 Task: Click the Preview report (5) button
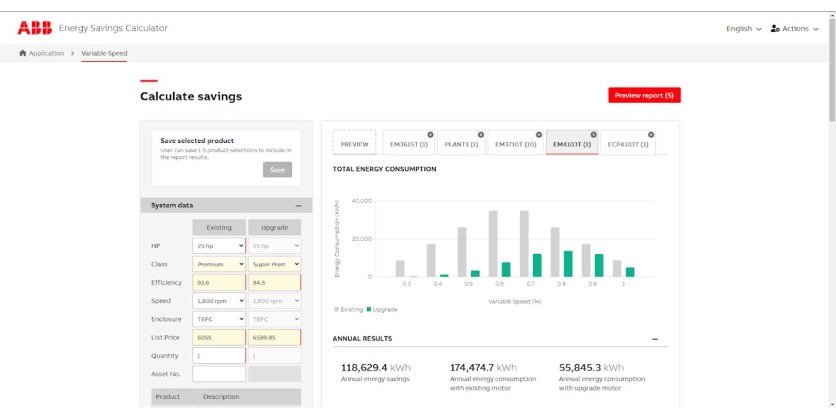[644, 95]
